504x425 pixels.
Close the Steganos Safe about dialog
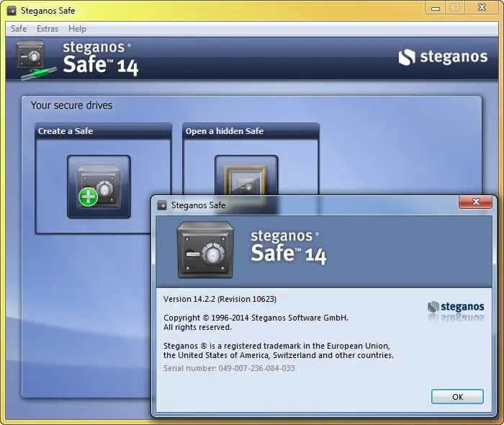[x=475, y=202]
